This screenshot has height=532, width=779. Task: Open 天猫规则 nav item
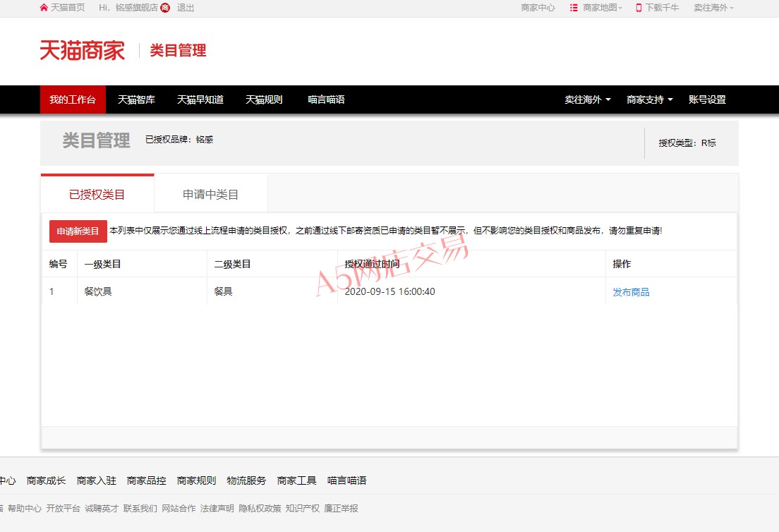tap(264, 99)
